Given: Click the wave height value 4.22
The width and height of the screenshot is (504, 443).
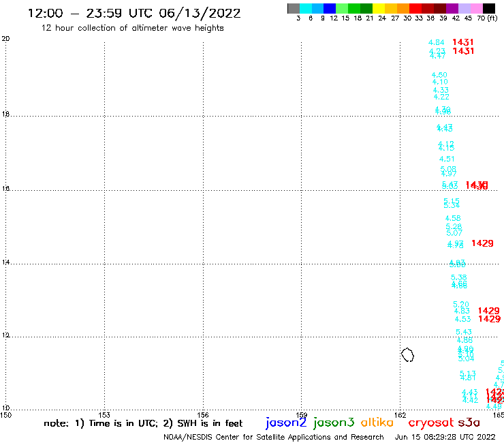Looking at the screenshot, I should [441, 97].
